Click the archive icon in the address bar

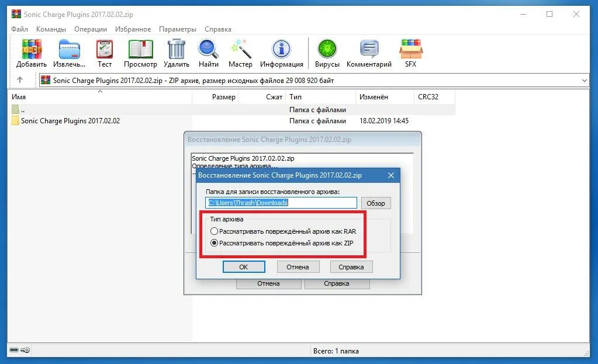(x=46, y=80)
